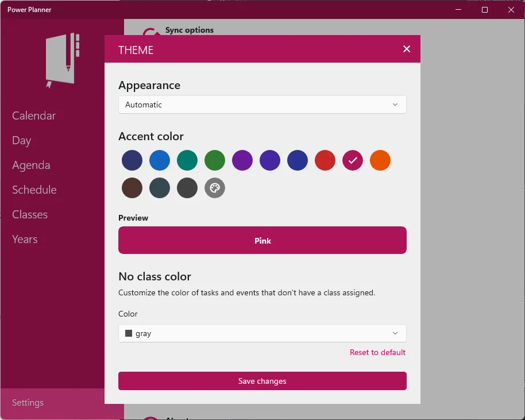525x420 pixels.
Task: Select the indigo accent color
Action: pyautogui.click(x=298, y=160)
